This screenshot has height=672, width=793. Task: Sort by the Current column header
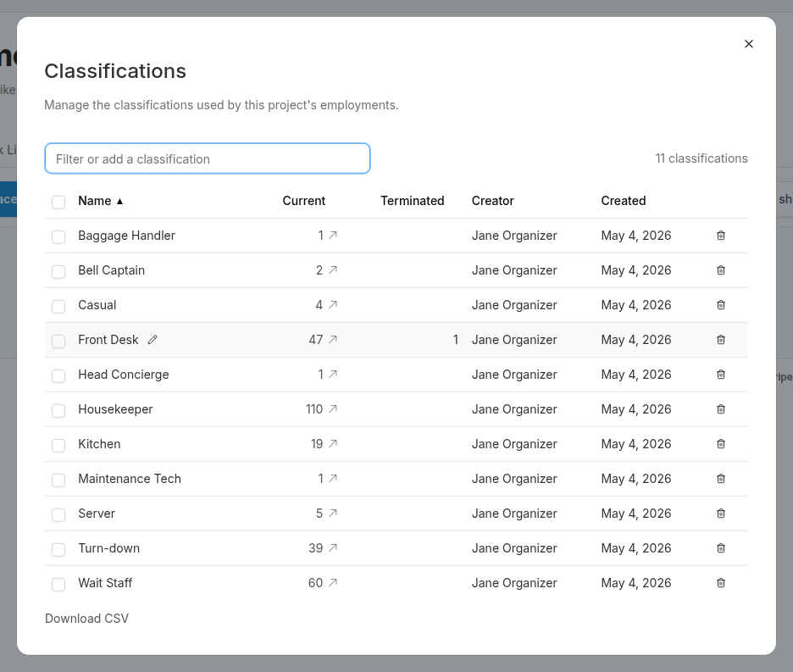pos(303,201)
